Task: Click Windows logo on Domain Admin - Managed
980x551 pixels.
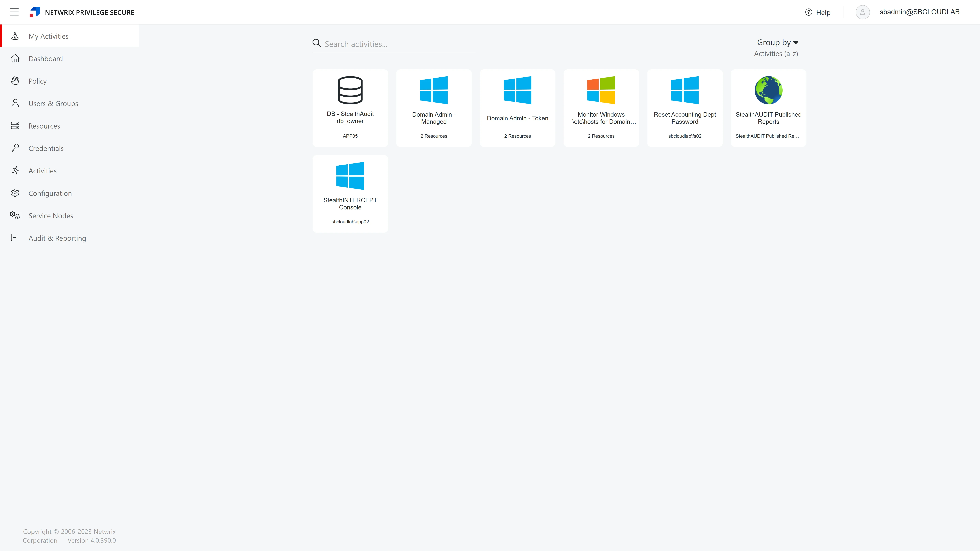Action: pos(434,90)
